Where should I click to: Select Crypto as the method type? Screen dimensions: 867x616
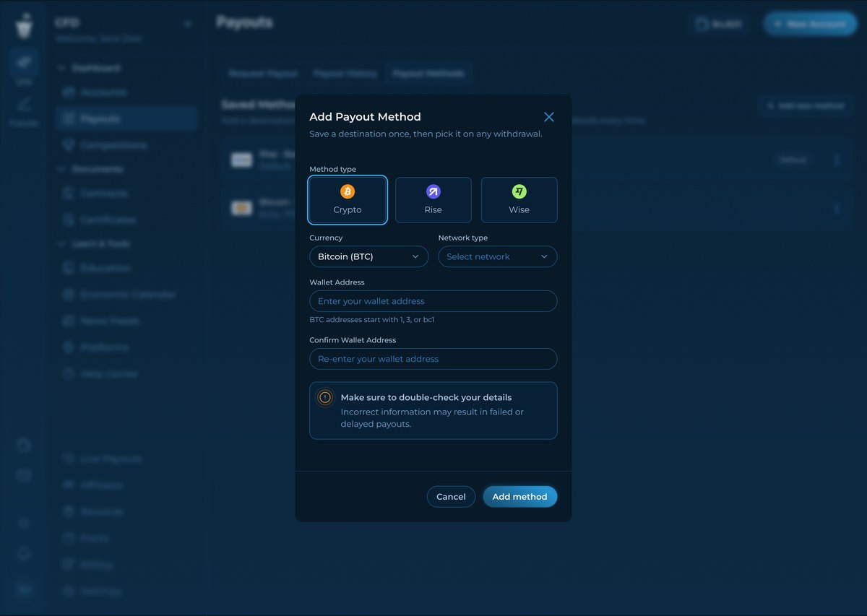point(348,200)
